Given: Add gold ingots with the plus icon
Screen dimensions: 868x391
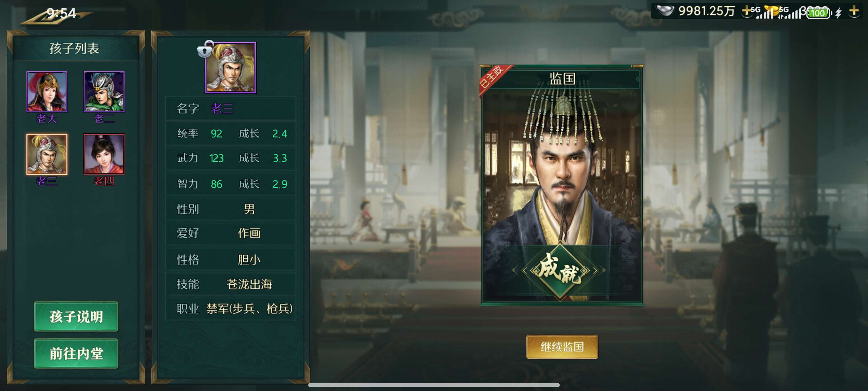Looking at the screenshot, I should pos(854,11).
